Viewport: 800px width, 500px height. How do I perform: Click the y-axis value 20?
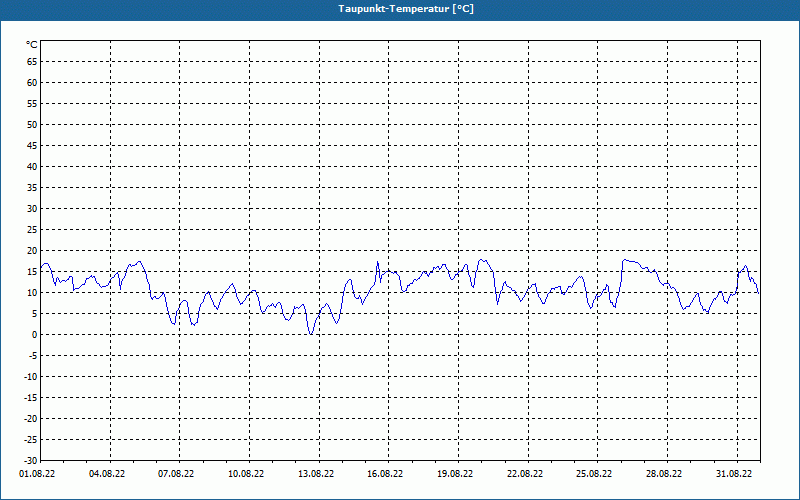(x=32, y=251)
